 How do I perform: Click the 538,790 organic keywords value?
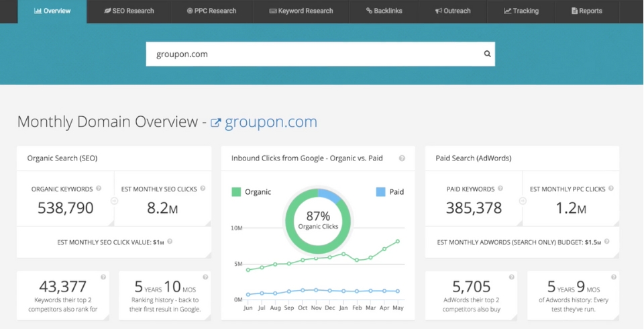pyautogui.click(x=65, y=208)
